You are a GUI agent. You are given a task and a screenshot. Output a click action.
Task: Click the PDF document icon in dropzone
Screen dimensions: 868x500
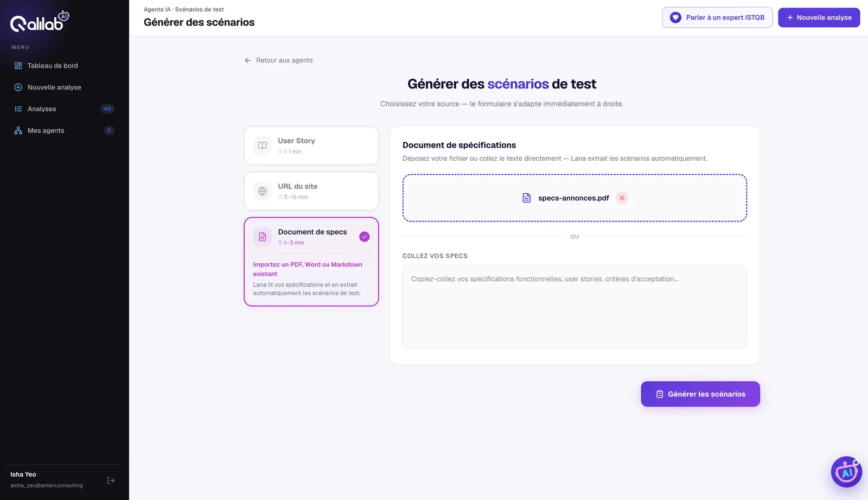[x=526, y=198]
